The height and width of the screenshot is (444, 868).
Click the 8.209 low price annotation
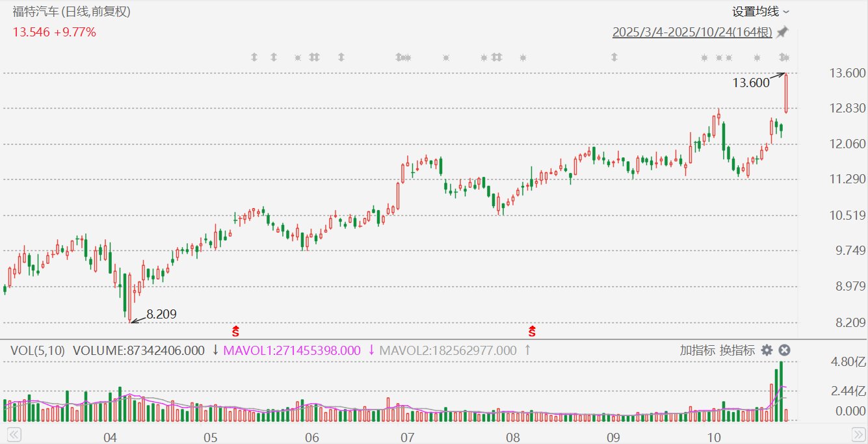tap(161, 314)
